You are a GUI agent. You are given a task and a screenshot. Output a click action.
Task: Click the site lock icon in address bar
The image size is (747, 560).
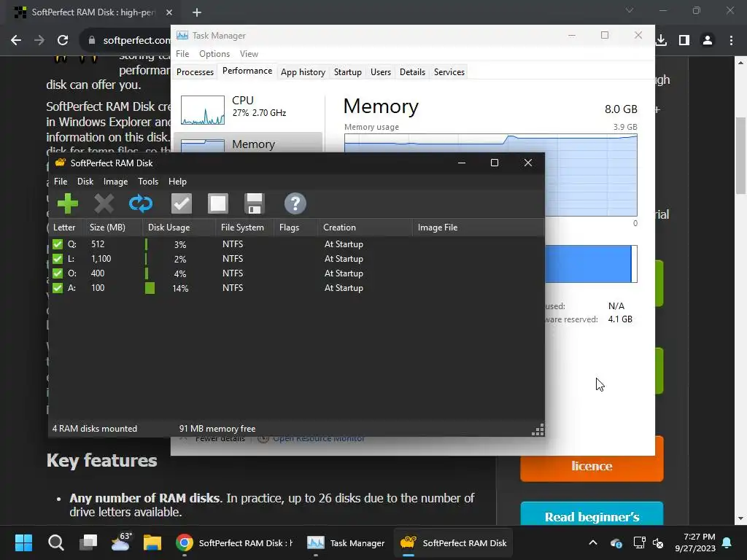(x=91, y=41)
